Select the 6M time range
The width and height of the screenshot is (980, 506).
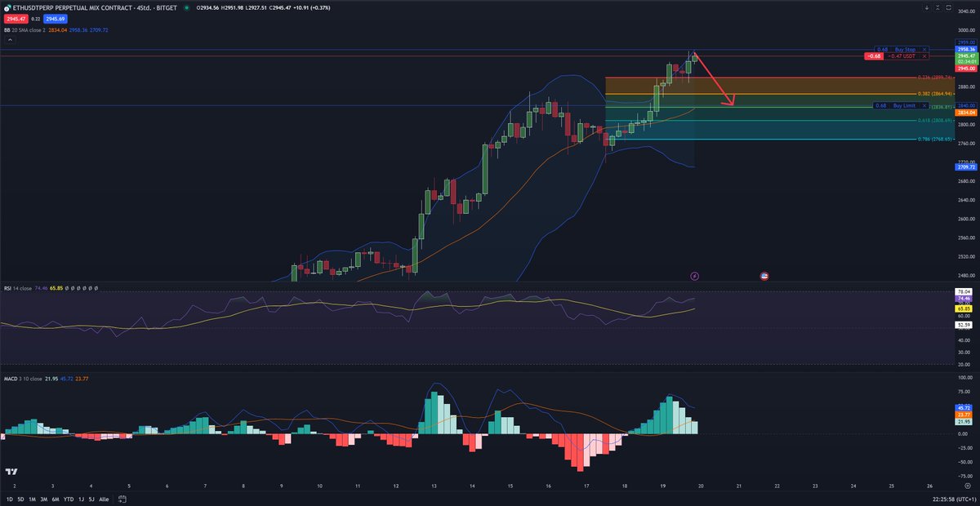[55, 499]
